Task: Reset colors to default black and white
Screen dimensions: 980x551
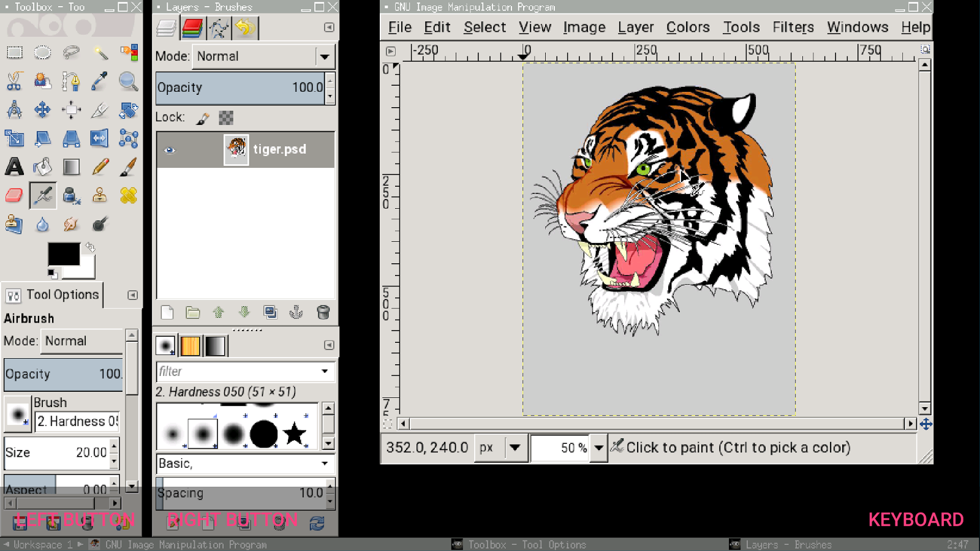Action: point(53,273)
